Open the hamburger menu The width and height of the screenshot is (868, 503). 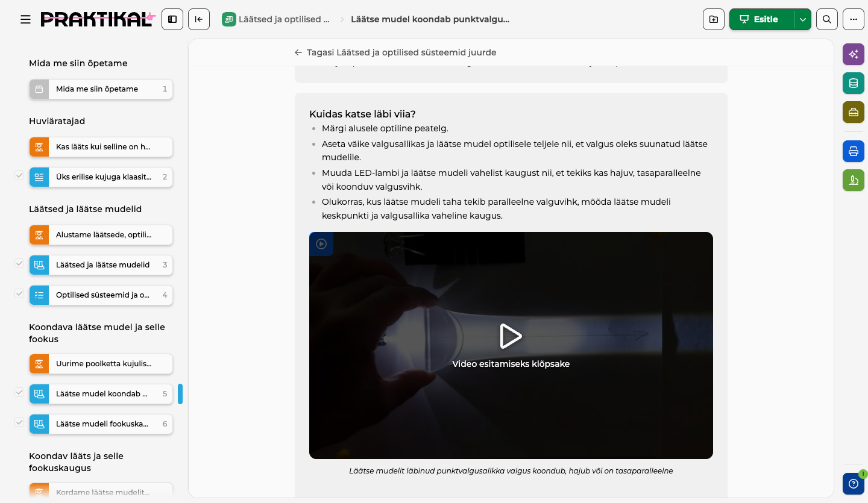click(25, 19)
